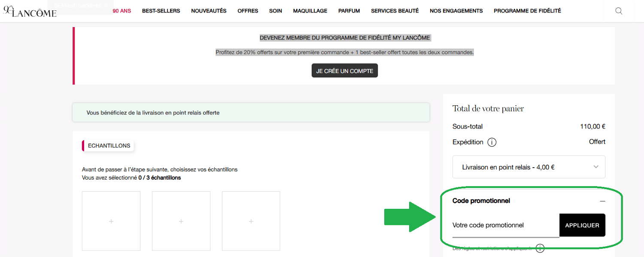Open the PARFUM menu
Image resolution: width=644 pixels, height=257 pixels.
coord(349,11)
